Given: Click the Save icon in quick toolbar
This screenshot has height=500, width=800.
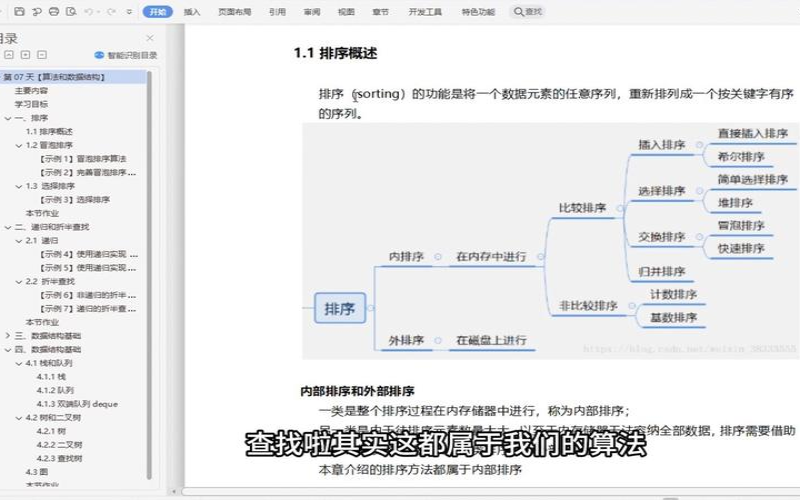Looking at the screenshot, I should point(19,11).
